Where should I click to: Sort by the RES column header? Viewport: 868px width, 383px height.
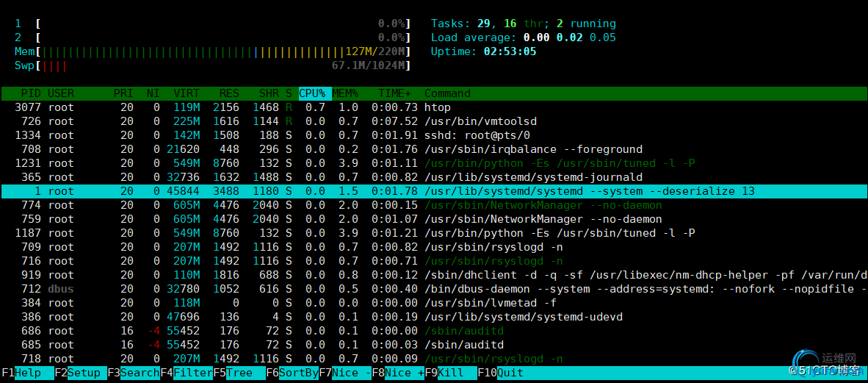point(229,93)
